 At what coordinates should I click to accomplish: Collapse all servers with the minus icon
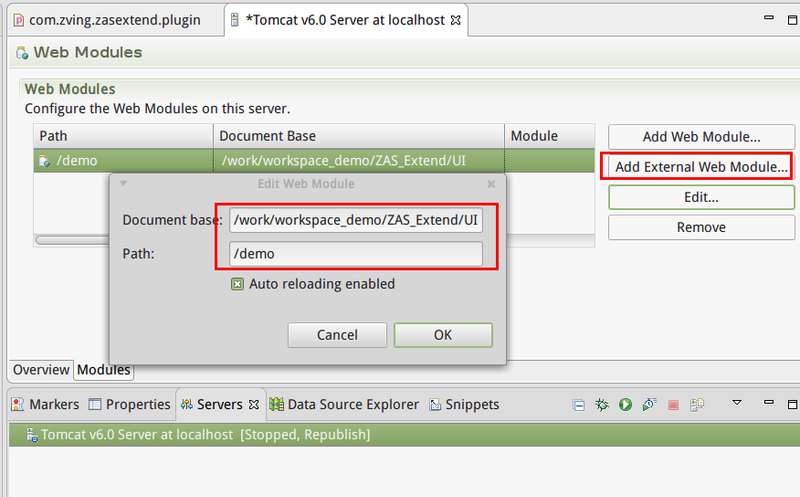click(x=578, y=405)
